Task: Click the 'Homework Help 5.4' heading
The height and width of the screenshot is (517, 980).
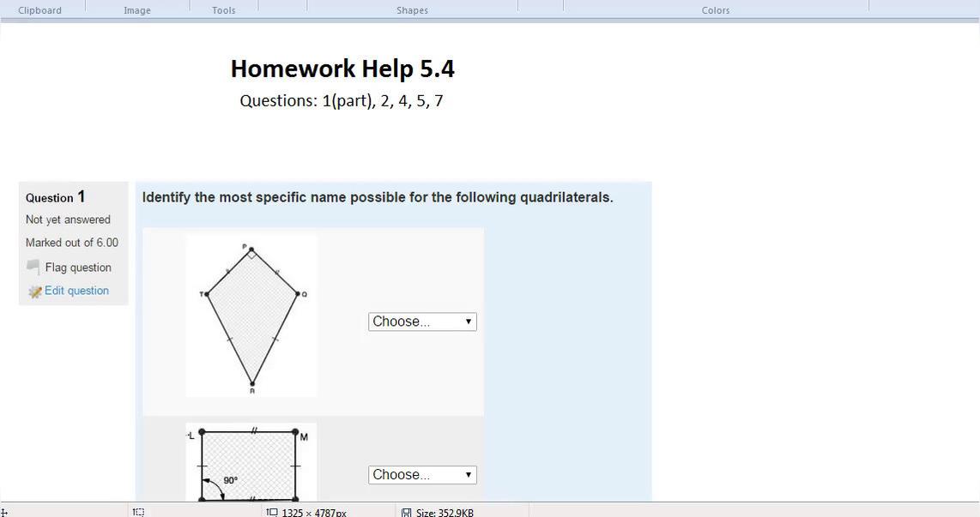Action: (342, 68)
